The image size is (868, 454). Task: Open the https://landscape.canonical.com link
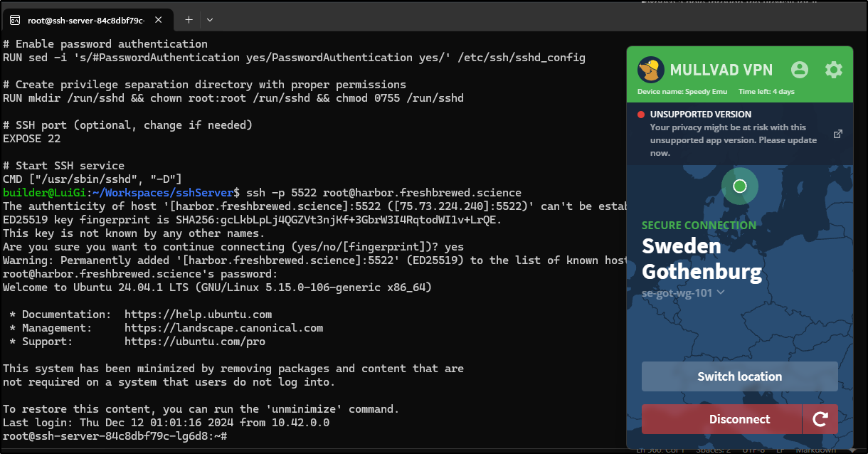(223, 328)
